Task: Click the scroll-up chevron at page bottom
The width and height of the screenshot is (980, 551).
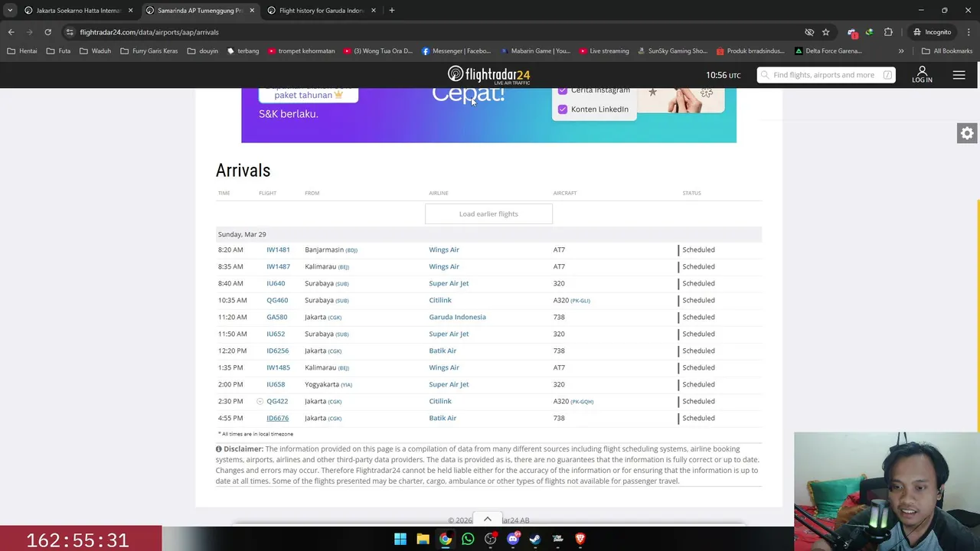Action: click(x=488, y=519)
